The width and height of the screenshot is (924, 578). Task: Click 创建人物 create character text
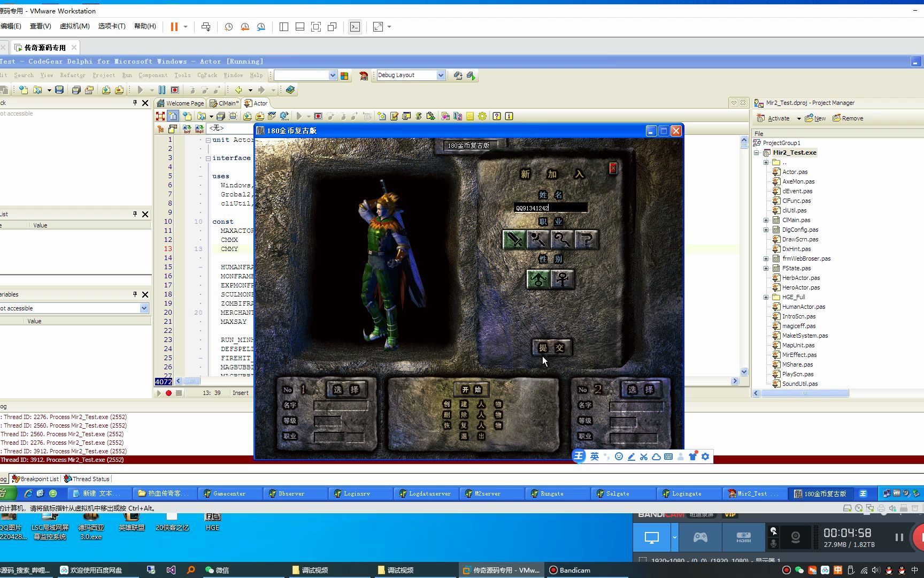tap(473, 404)
